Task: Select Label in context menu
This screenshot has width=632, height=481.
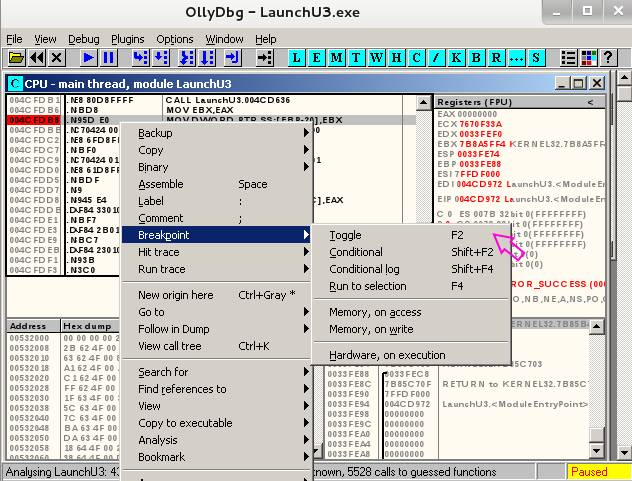Action: (217, 201)
